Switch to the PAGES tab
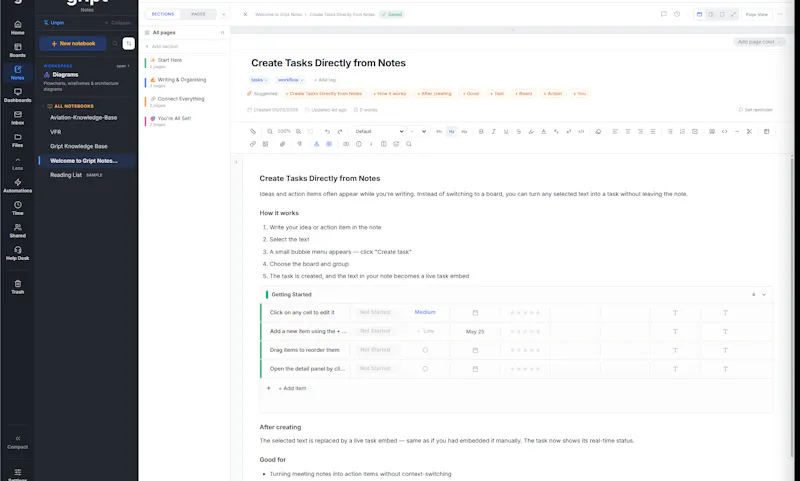Viewport: 800px width, 481px height. pos(198,14)
